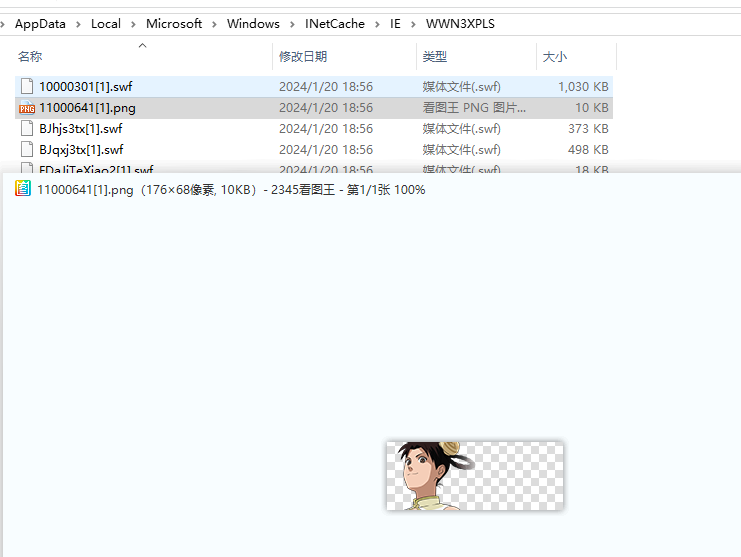Open INetCache breadcrumb segment
Image resolution: width=741 pixels, height=557 pixels.
335,24
